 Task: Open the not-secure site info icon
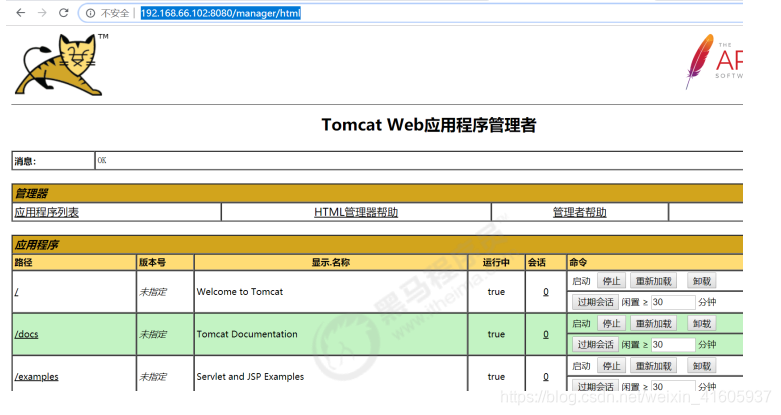tap(90, 13)
